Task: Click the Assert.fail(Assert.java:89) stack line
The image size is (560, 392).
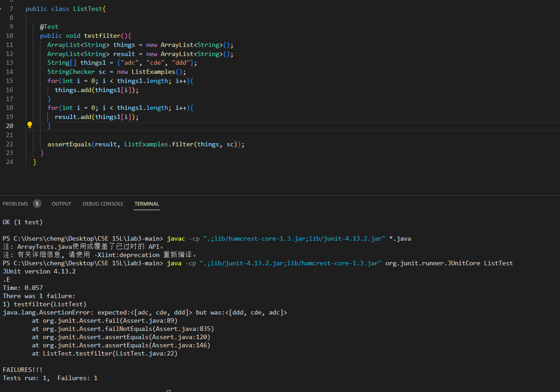Action: (105, 320)
